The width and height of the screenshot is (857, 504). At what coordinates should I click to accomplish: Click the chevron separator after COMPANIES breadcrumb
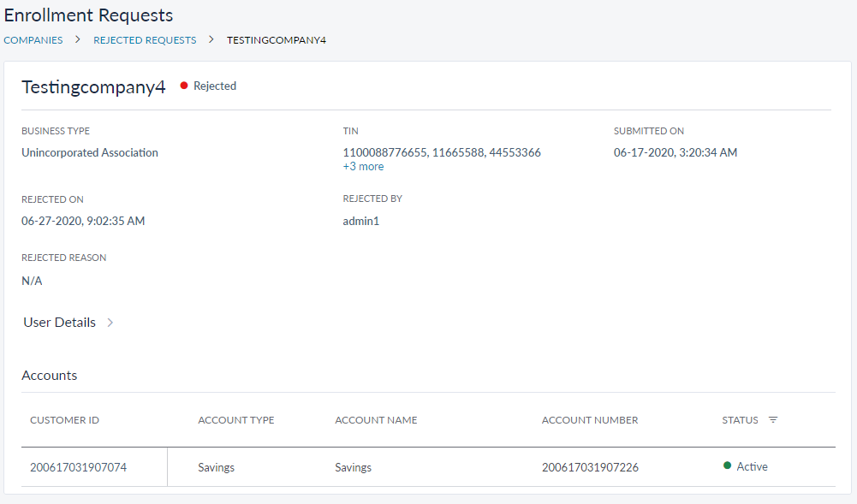pos(78,40)
